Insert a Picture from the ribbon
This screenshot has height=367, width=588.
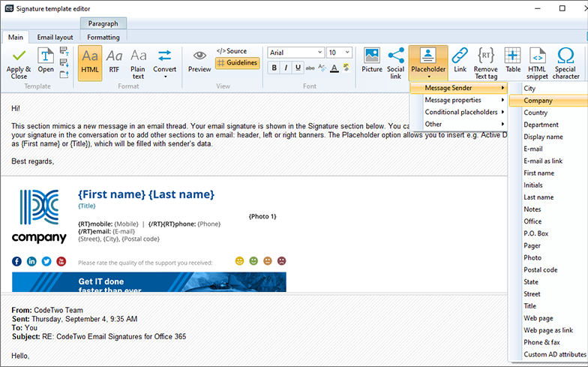pyautogui.click(x=372, y=56)
